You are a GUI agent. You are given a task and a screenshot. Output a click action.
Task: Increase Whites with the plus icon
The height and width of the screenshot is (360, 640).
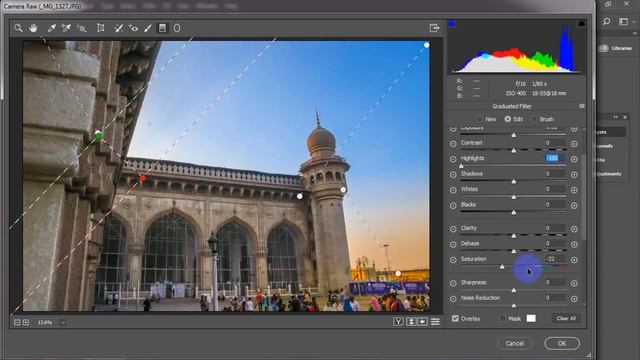574,190
